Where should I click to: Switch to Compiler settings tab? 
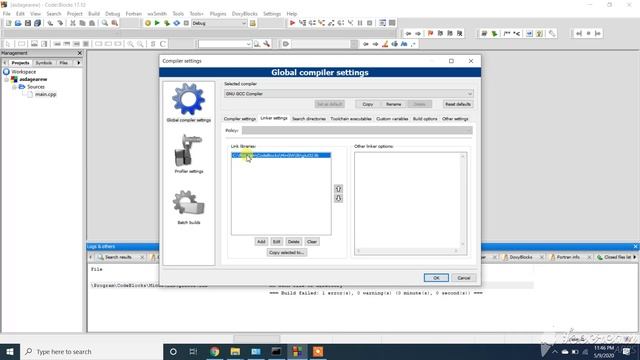tap(240, 119)
